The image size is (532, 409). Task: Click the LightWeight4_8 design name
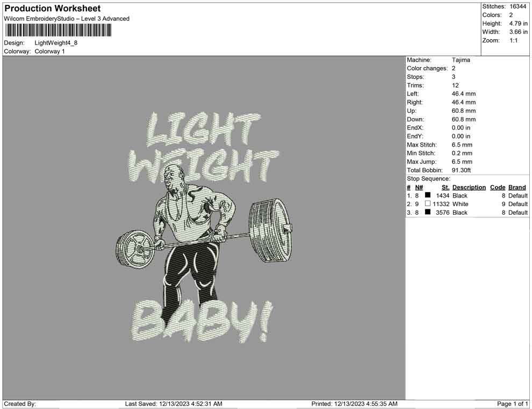(55, 43)
